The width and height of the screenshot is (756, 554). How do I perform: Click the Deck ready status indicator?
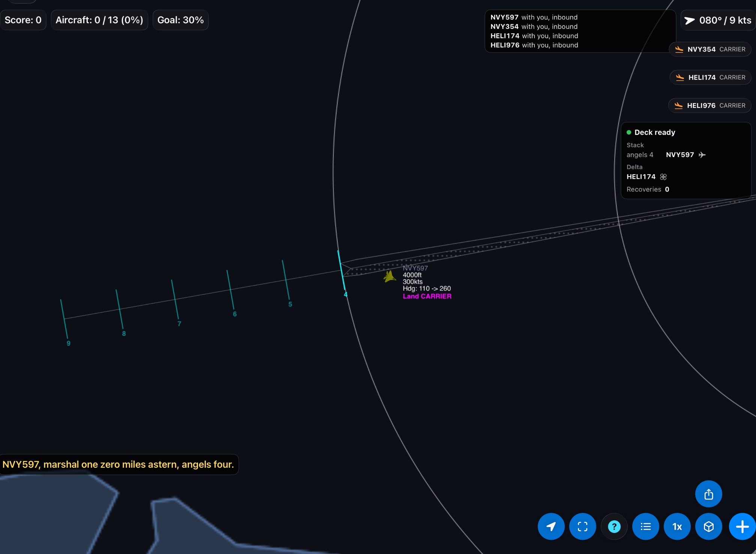(x=651, y=132)
